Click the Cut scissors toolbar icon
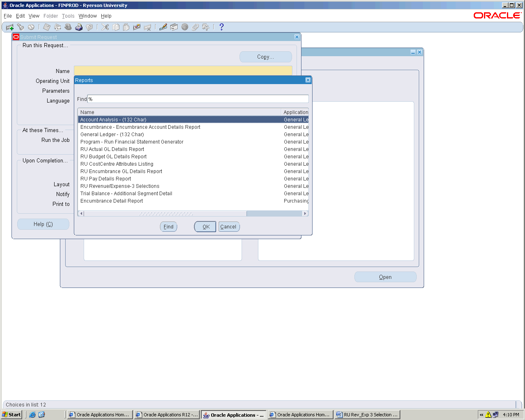Image resolution: width=525 pixels, height=420 pixels. tap(105, 27)
